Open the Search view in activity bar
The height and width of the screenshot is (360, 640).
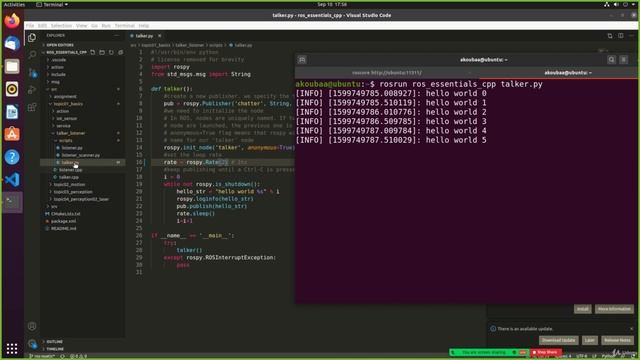pyautogui.click(x=32, y=55)
